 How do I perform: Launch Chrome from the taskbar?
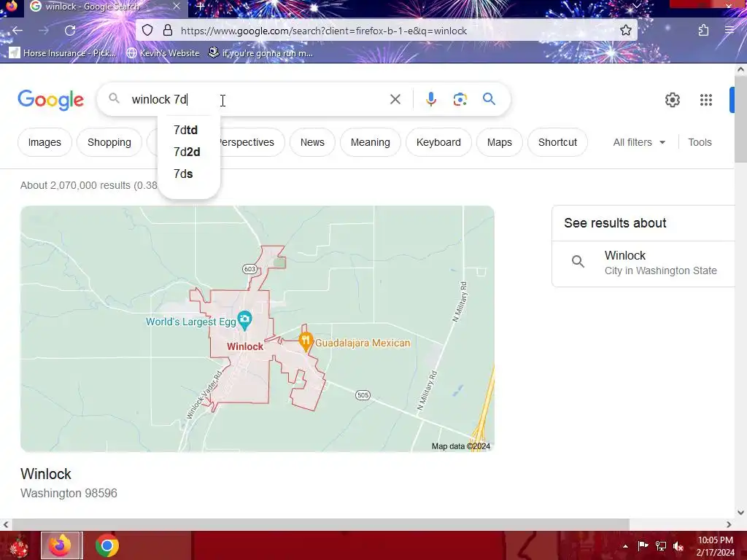(x=107, y=545)
